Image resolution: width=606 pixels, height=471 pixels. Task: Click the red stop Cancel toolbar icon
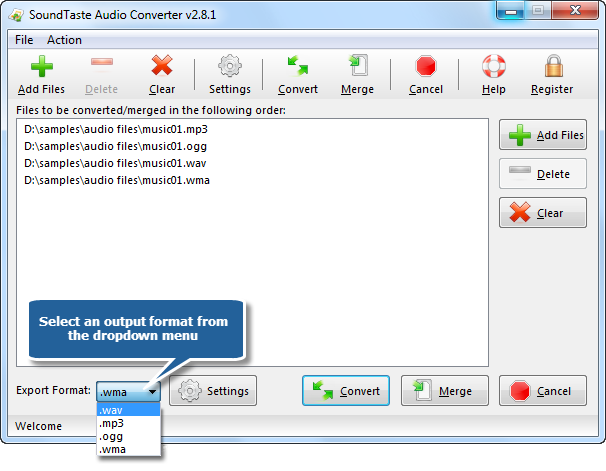[x=426, y=65]
